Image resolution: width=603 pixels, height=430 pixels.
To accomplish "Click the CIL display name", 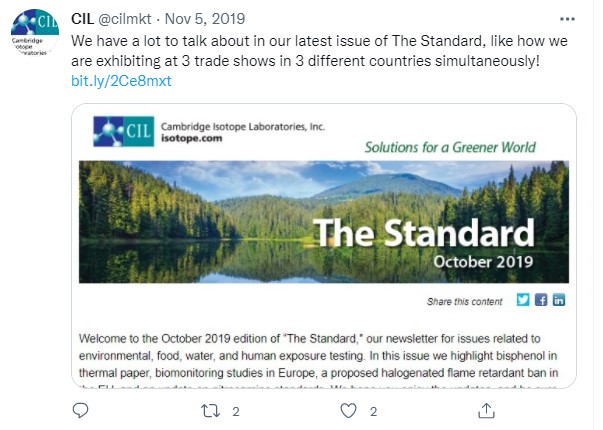I will 83,19.
